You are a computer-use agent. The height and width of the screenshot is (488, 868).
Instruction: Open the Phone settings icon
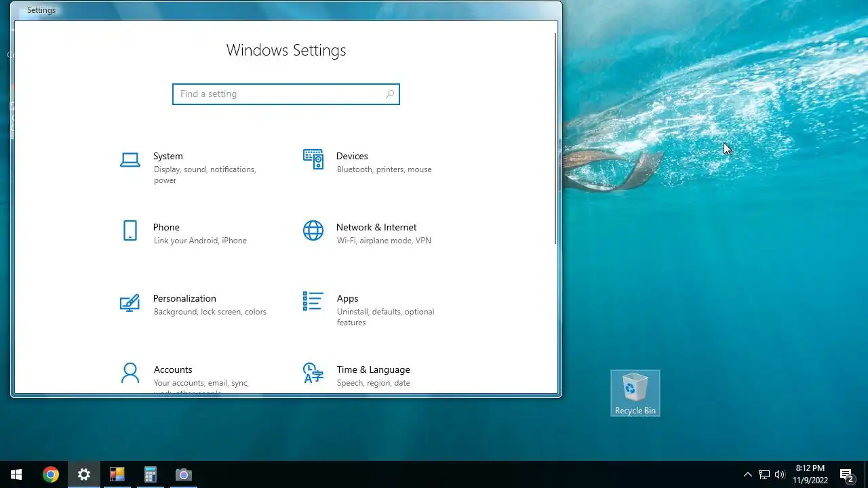point(130,230)
